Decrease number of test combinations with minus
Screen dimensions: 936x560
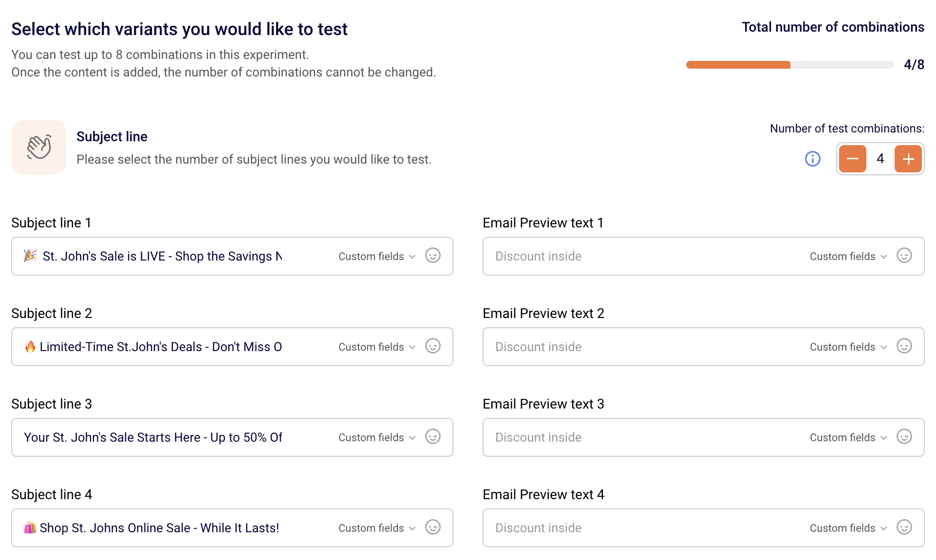coord(852,159)
